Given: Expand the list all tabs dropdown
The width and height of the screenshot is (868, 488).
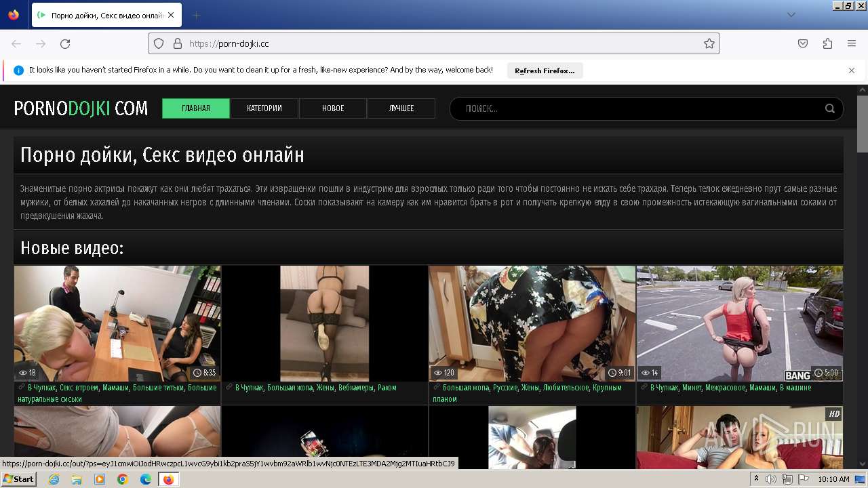Looking at the screenshot, I should pyautogui.click(x=791, y=15).
